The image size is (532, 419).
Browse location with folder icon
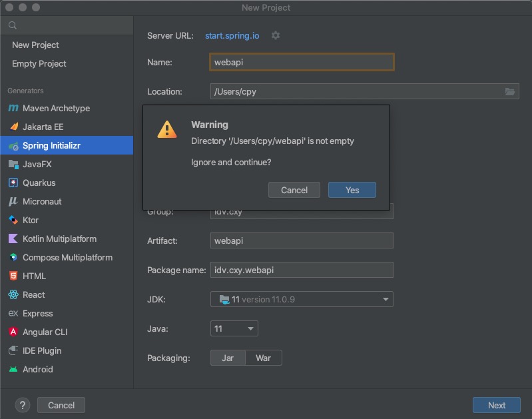point(509,91)
